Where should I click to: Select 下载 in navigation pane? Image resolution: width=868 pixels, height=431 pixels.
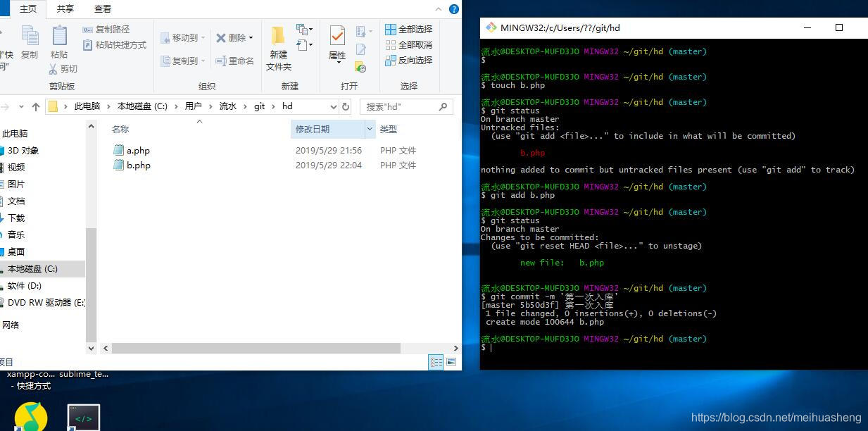coord(16,218)
